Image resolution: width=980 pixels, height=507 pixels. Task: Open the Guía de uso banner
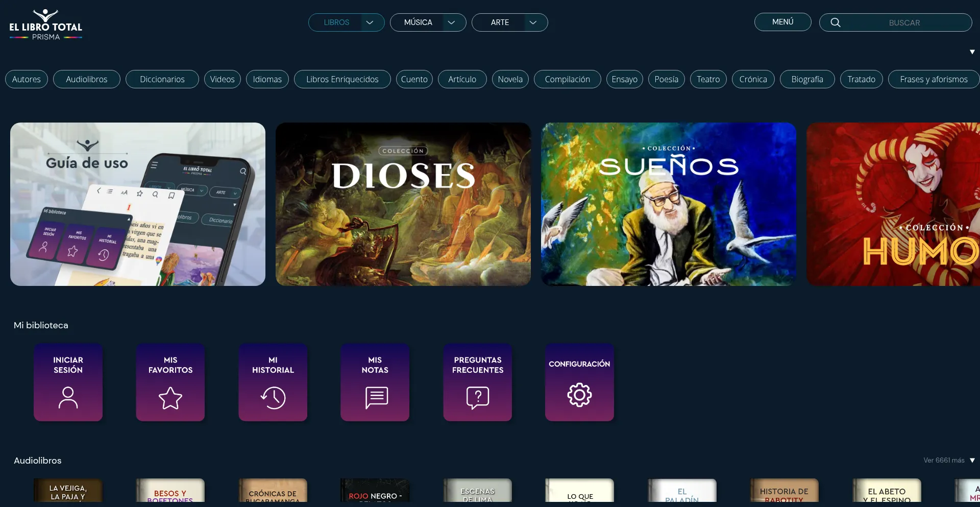(x=138, y=204)
